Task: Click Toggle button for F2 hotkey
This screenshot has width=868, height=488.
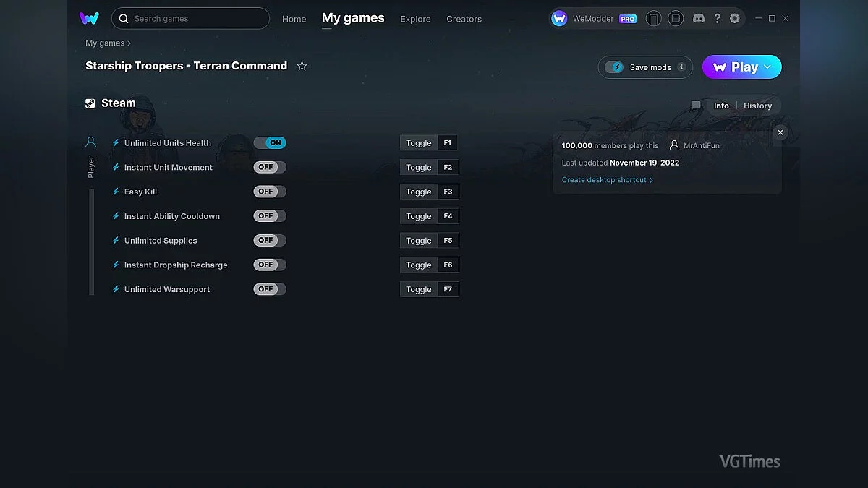Action: [x=419, y=168]
